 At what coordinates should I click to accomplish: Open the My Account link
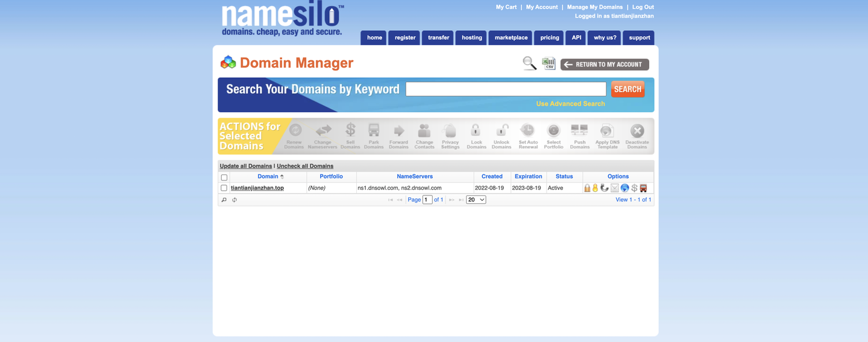(x=542, y=7)
